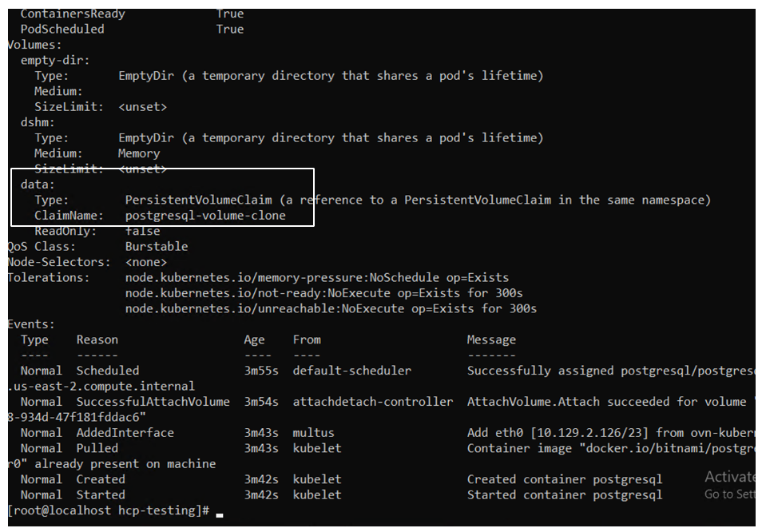
Task: Click the Burstable QoS class value
Action: (157, 247)
